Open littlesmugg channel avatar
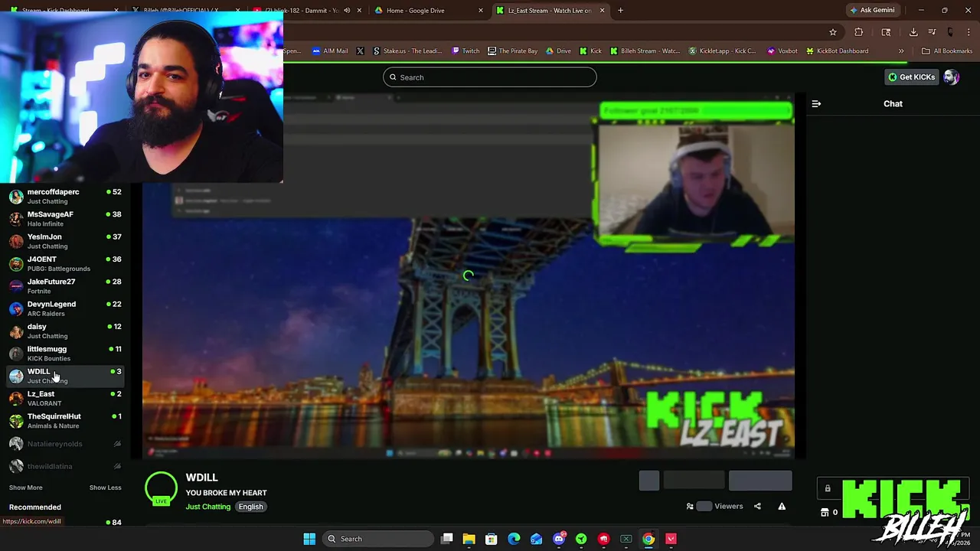 click(x=16, y=354)
